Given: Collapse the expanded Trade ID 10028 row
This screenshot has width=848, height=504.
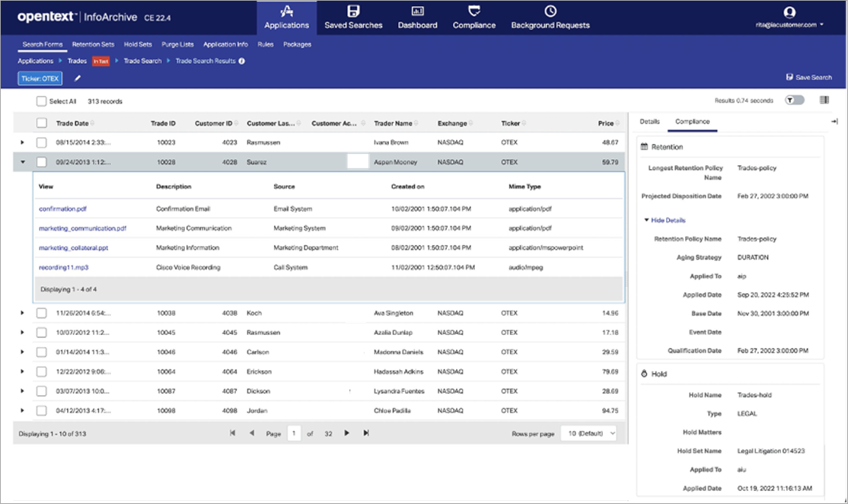Looking at the screenshot, I should pos(22,162).
